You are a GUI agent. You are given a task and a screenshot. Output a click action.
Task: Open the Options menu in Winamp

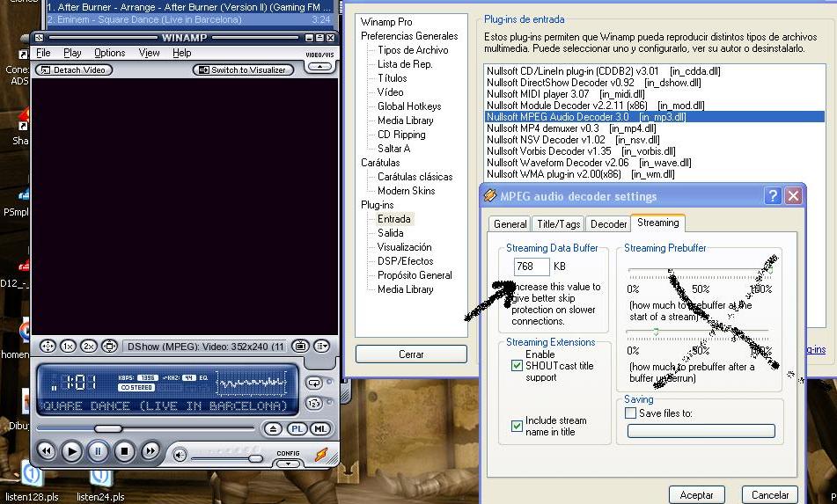[x=109, y=53]
